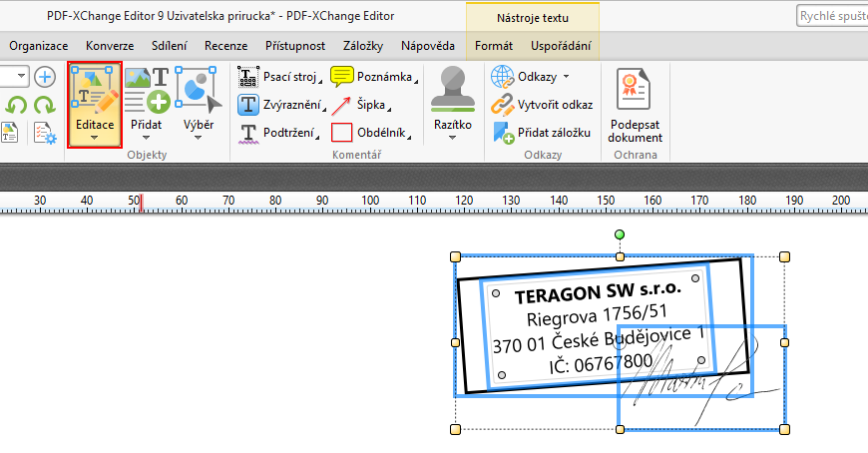Click the red position marker on the ruler
868x453 pixels.
point(141,203)
